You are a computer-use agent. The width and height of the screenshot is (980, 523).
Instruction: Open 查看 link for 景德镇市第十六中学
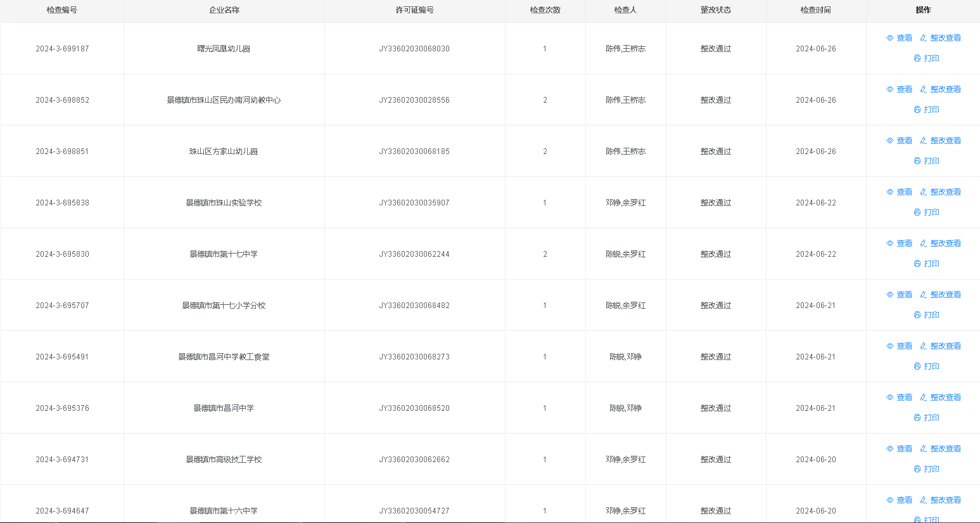tap(904, 500)
